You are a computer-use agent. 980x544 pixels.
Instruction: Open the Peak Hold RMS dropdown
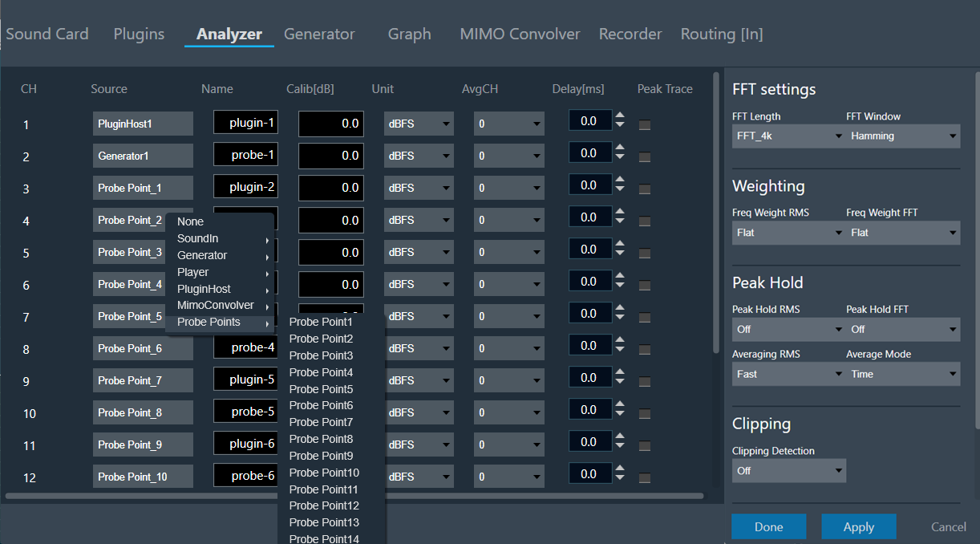click(789, 329)
